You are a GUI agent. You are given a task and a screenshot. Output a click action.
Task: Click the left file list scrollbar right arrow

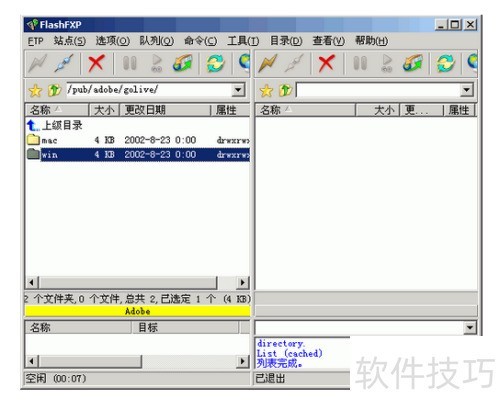pyautogui.click(x=242, y=283)
